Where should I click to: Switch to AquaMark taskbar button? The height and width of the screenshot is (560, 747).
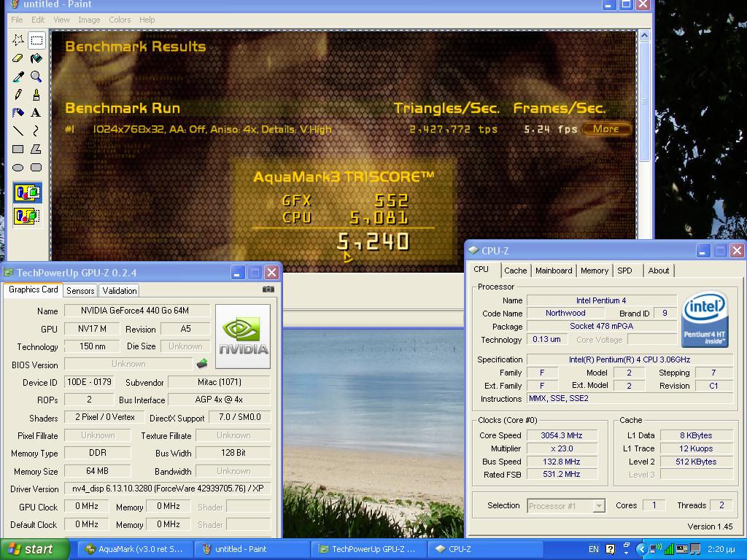point(134,549)
